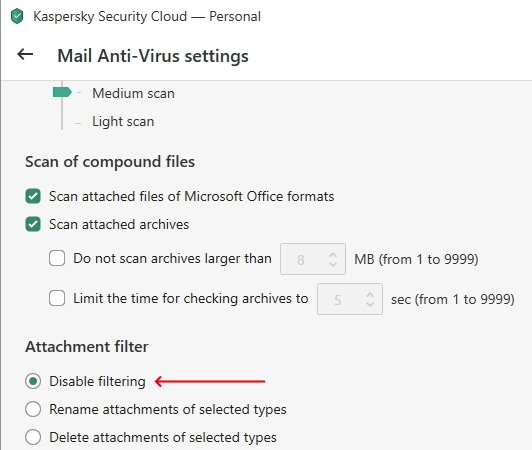Click the back arrow icon

tap(25, 54)
